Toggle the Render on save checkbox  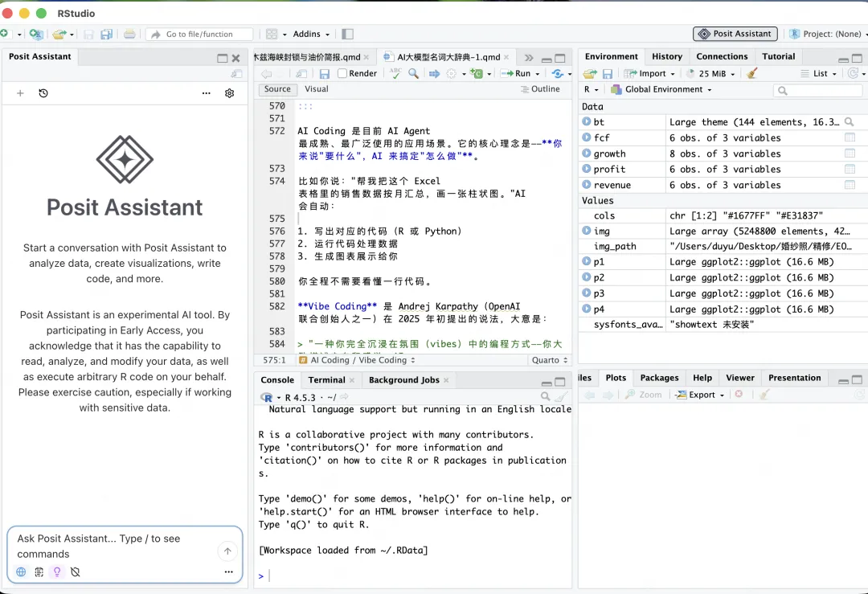tap(342, 73)
